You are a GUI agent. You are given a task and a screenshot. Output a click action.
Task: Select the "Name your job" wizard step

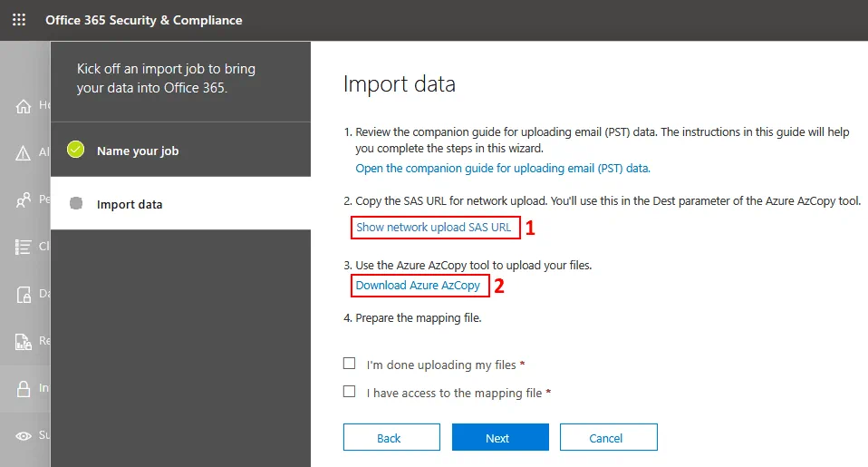coord(138,151)
